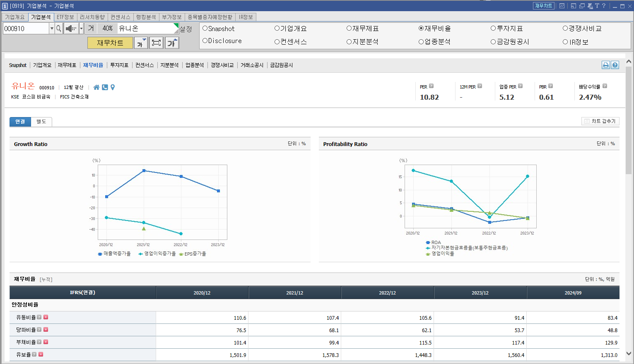Click the 설정 settings label
Image resolution: width=634 pixels, height=364 pixels.
pyautogui.click(x=186, y=29)
